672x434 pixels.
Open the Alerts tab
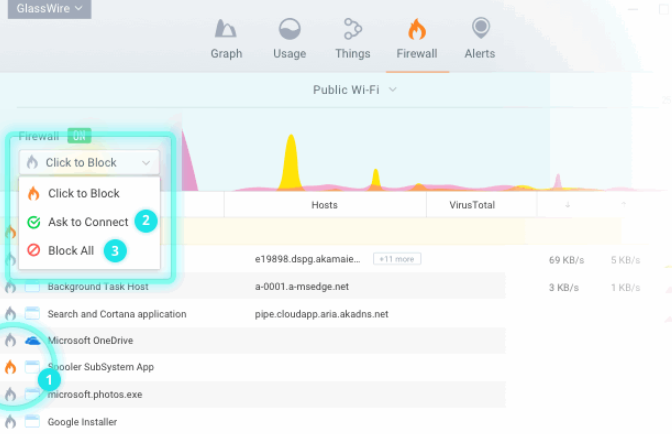480,39
